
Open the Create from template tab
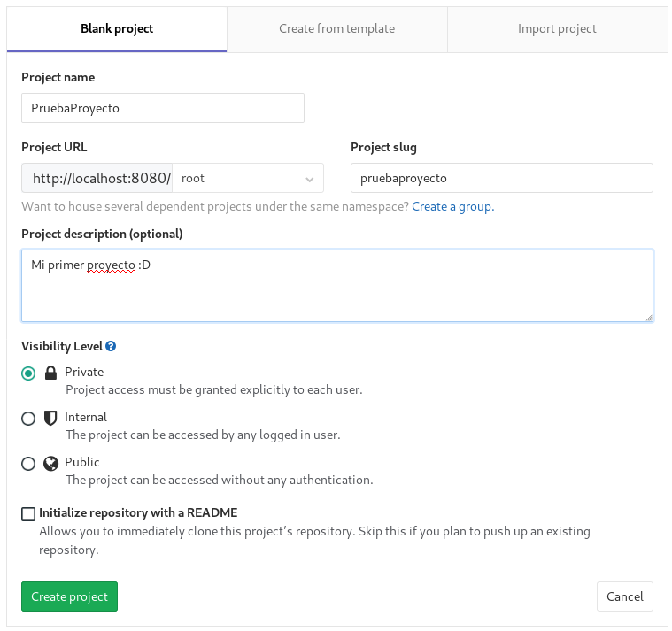(x=336, y=28)
